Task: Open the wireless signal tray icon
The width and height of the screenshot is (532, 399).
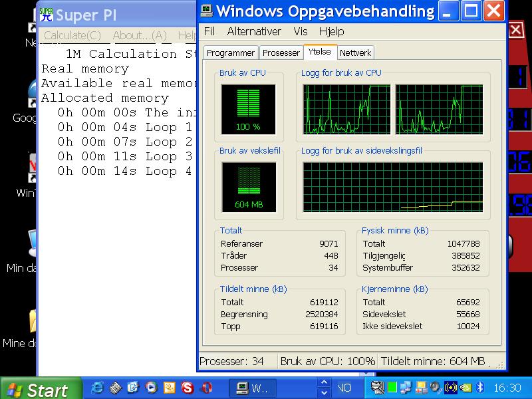Action: point(451,387)
